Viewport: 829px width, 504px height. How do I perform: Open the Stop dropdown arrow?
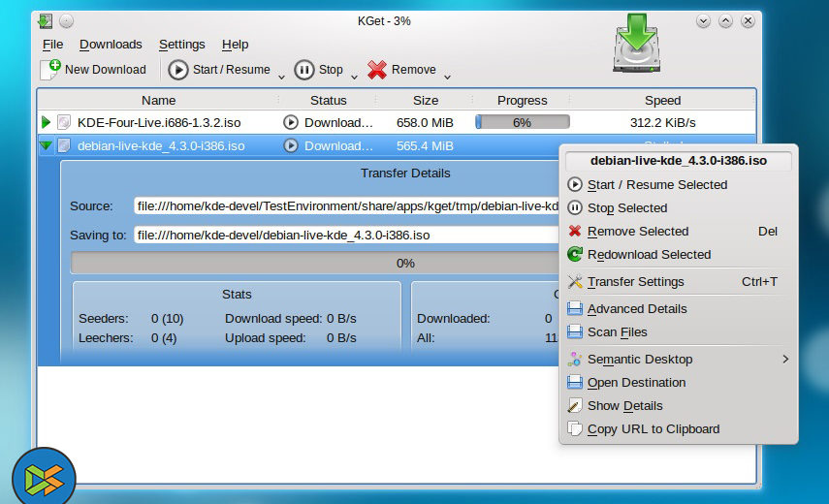point(355,78)
